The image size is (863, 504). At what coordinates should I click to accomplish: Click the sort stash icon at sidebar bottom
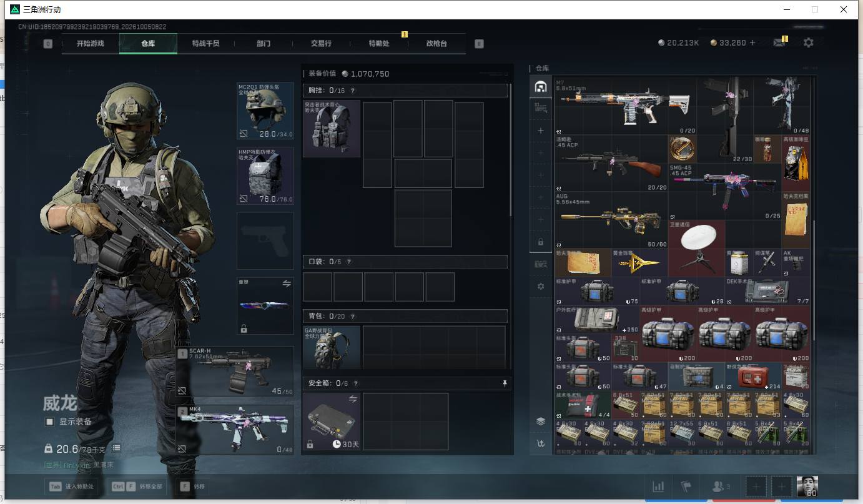(x=541, y=443)
